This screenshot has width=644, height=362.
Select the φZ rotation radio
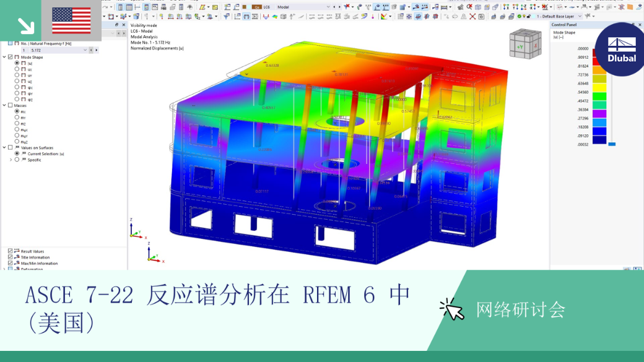tap(17, 99)
